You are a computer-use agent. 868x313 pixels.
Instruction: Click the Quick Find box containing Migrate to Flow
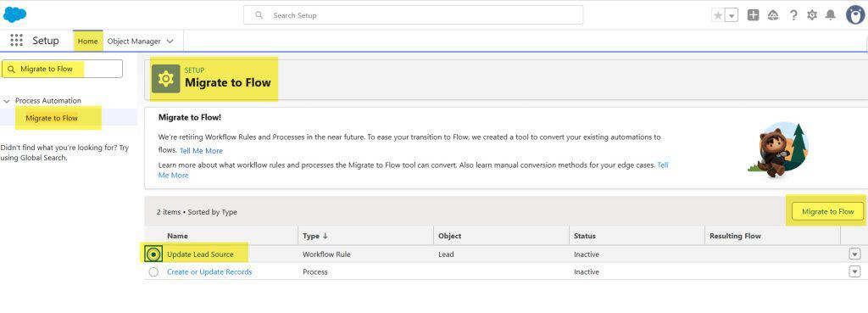pyautogui.click(x=62, y=70)
